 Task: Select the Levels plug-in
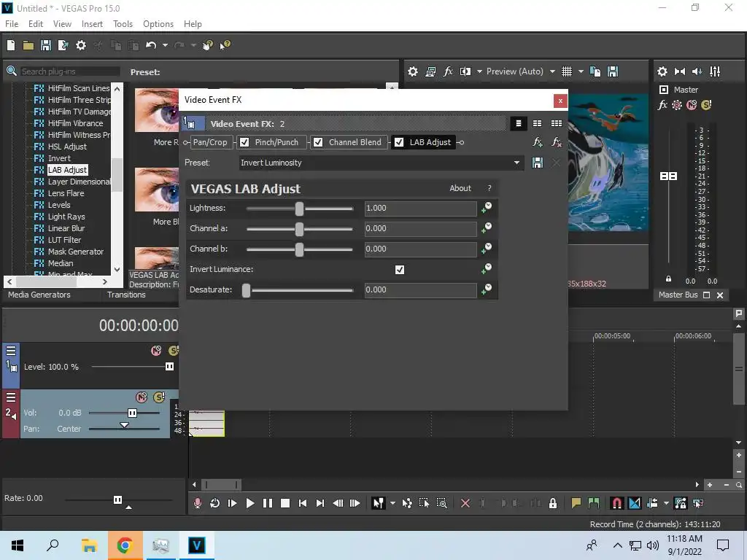tap(58, 205)
